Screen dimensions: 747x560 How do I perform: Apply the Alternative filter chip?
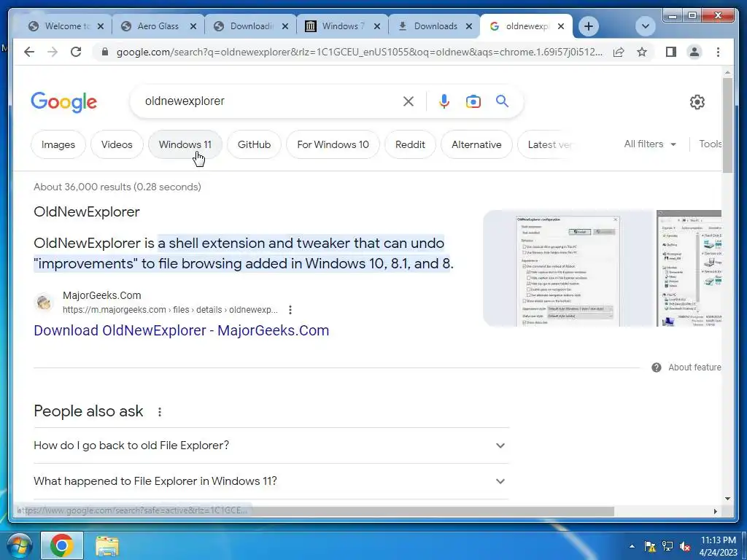point(476,144)
